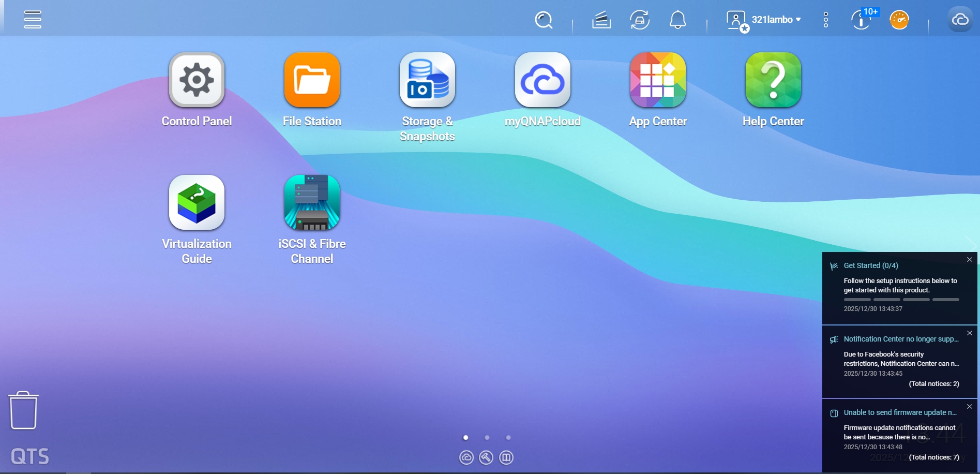Expand the 321lambo user dropdown

tap(776, 20)
